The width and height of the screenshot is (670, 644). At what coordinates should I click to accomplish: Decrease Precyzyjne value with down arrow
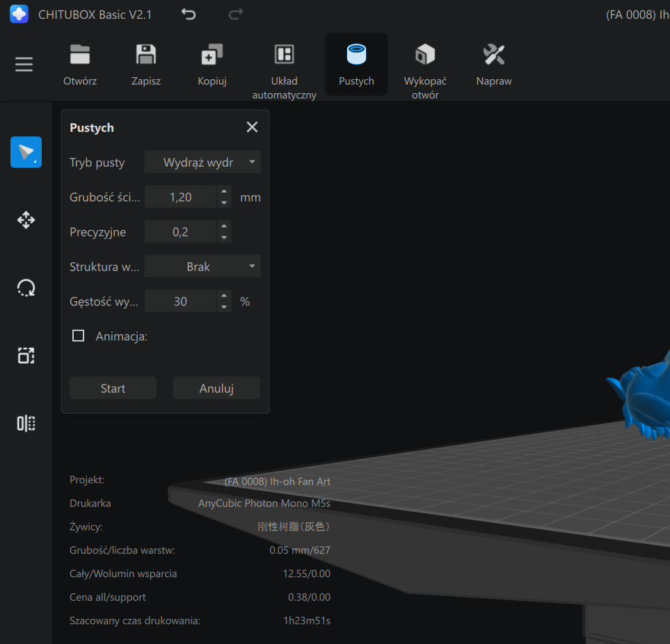[x=224, y=237]
